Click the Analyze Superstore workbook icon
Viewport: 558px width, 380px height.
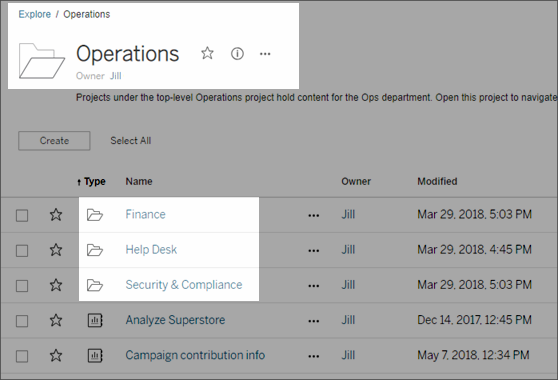(95, 320)
